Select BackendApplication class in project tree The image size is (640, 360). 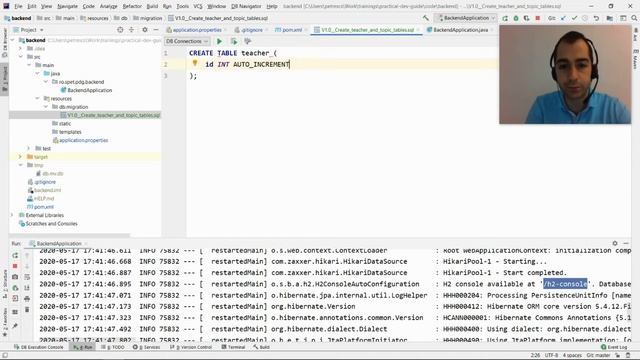pyautogui.click(x=86, y=90)
